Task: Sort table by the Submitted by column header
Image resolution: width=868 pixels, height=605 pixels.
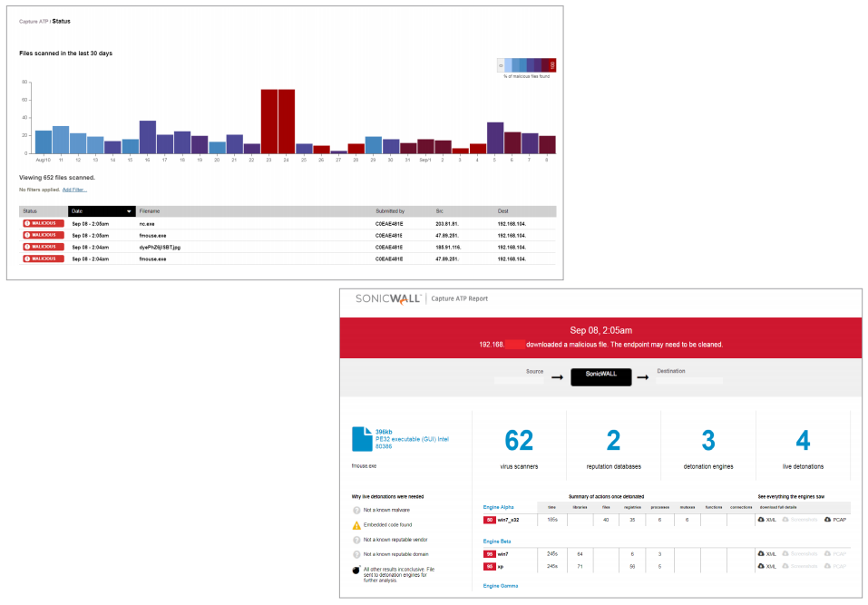Action: pos(390,211)
